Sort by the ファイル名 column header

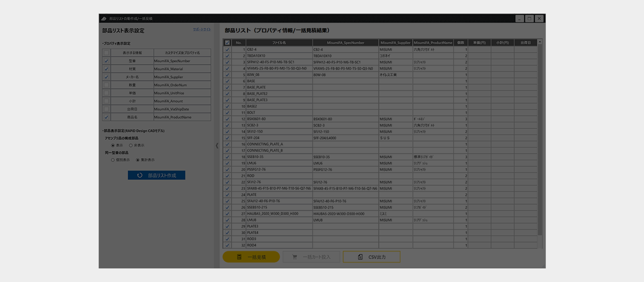click(279, 43)
